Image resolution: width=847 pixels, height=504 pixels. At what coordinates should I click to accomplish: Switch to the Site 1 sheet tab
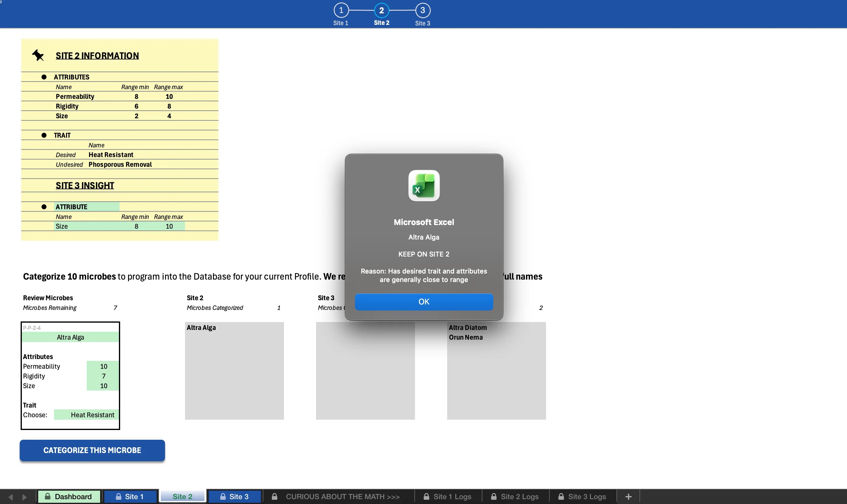[x=130, y=496]
